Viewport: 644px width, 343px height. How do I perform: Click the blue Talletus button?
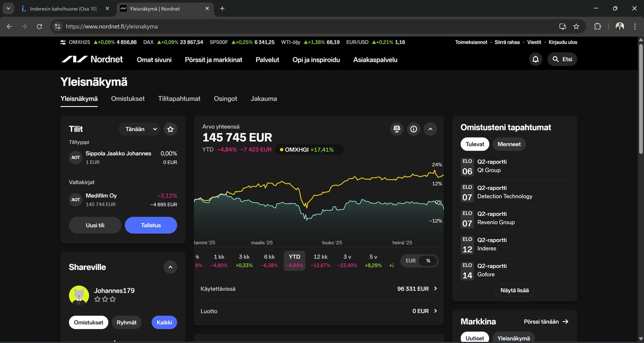151,225
